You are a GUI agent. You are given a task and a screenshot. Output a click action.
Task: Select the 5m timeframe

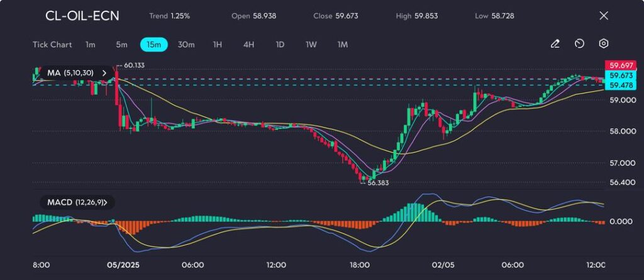coord(121,45)
